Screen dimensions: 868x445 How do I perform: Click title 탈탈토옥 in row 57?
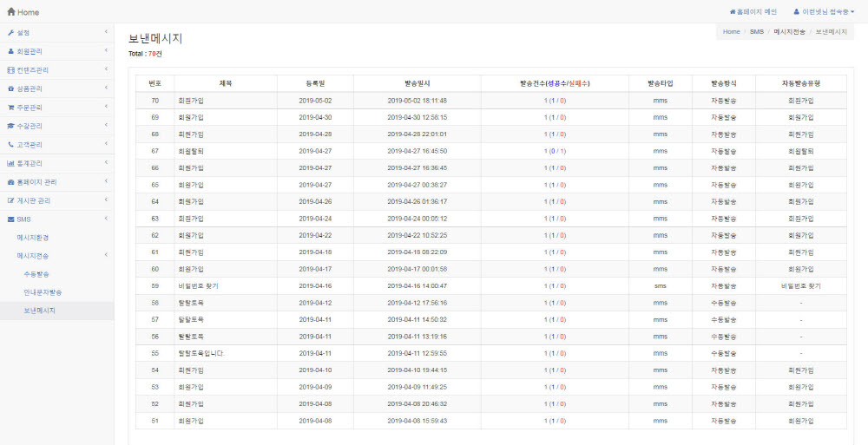coord(191,320)
